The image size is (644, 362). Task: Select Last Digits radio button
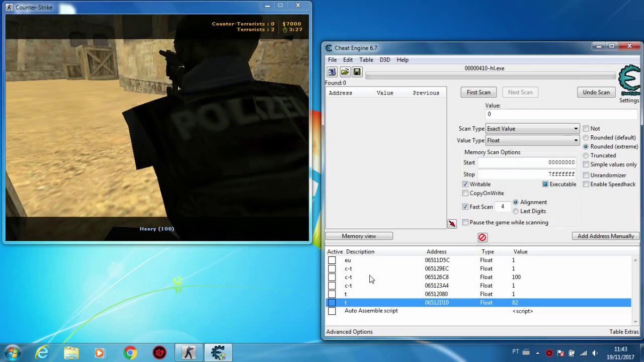click(516, 211)
